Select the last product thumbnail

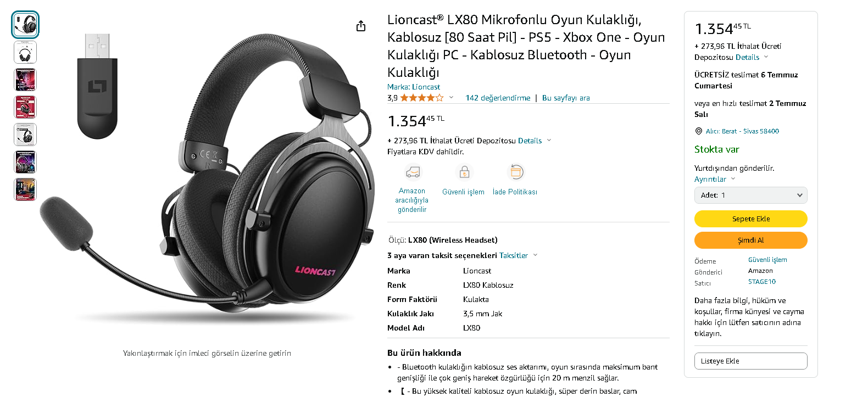click(25, 189)
